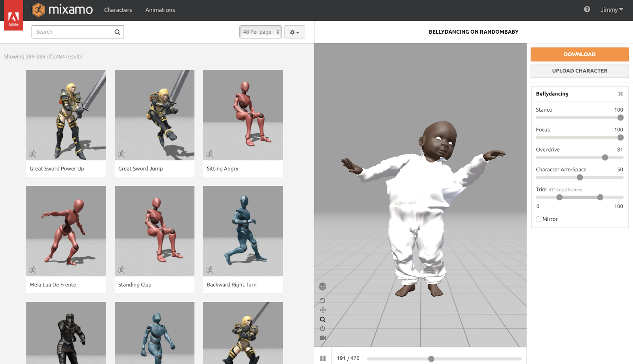633x364 pixels.
Task: Click the search magnifier icon
Action: click(117, 32)
